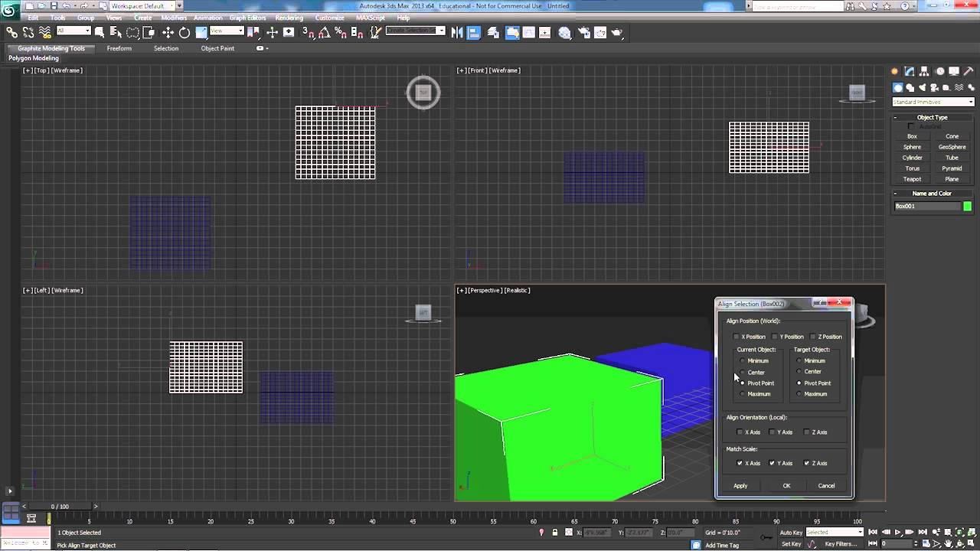The width and height of the screenshot is (980, 551).
Task: Open the Modifiers menu
Action: pyautogui.click(x=174, y=18)
